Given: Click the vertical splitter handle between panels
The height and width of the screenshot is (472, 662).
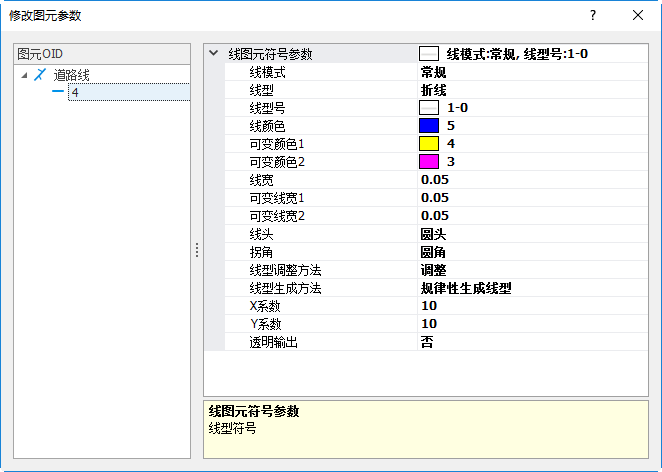Looking at the screenshot, I should pyautogui.click(x=197, y=250).
